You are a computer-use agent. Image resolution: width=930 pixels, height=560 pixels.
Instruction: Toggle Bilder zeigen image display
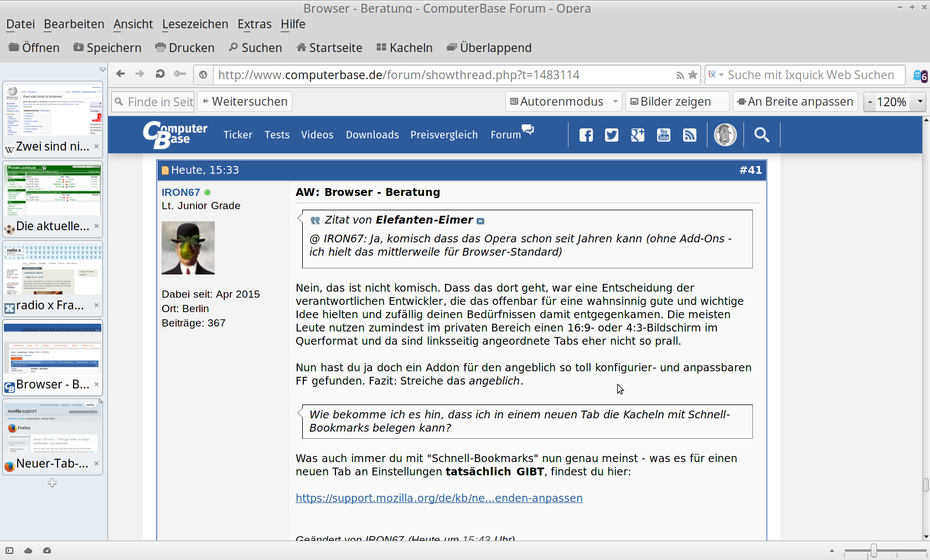pyautogui.click(x=677, y=102)
